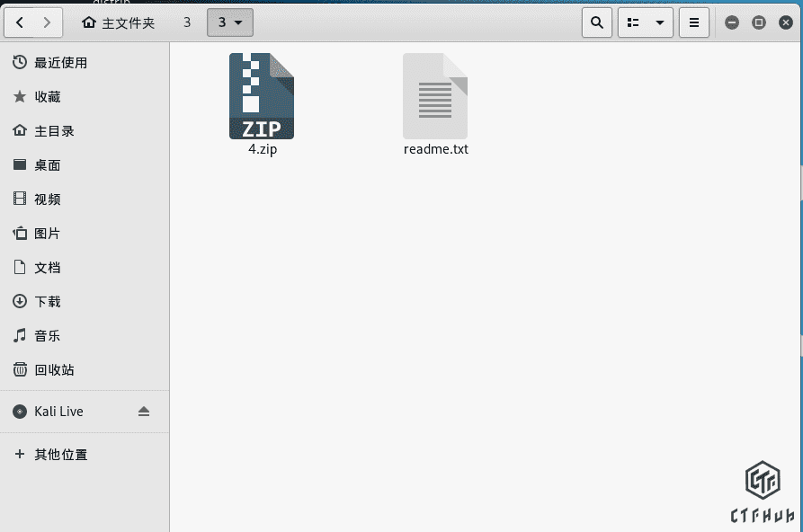Navigate to parent folder 3 in path bar

pyautogui.click(x=187, y=22)
